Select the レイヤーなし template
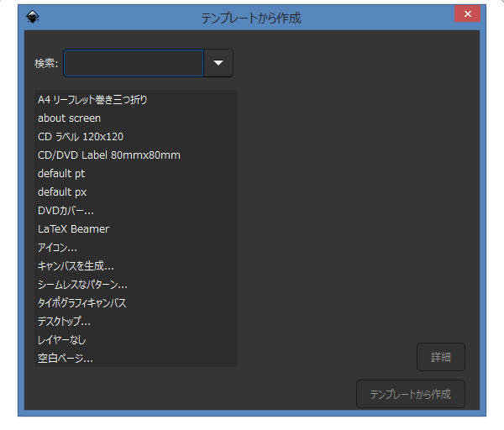Viewport: 504px width, 430px height. 135,340
